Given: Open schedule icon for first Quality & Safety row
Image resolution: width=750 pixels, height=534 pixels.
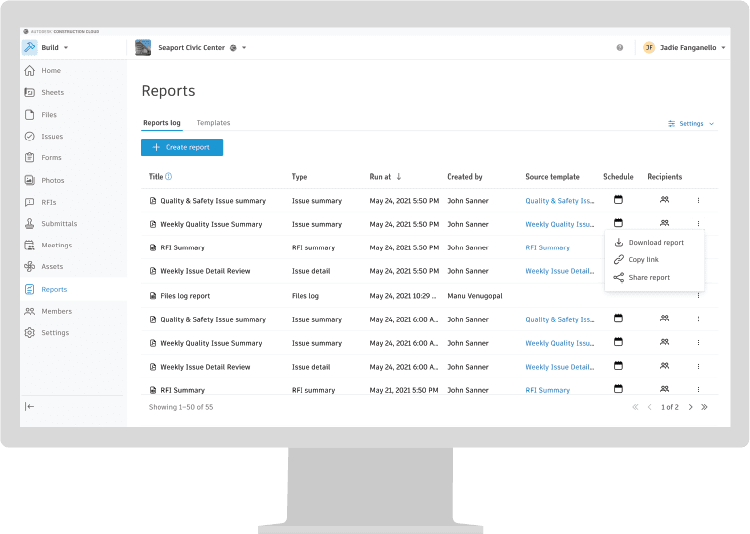Looking at the screenshot, I should coord(618,200).
